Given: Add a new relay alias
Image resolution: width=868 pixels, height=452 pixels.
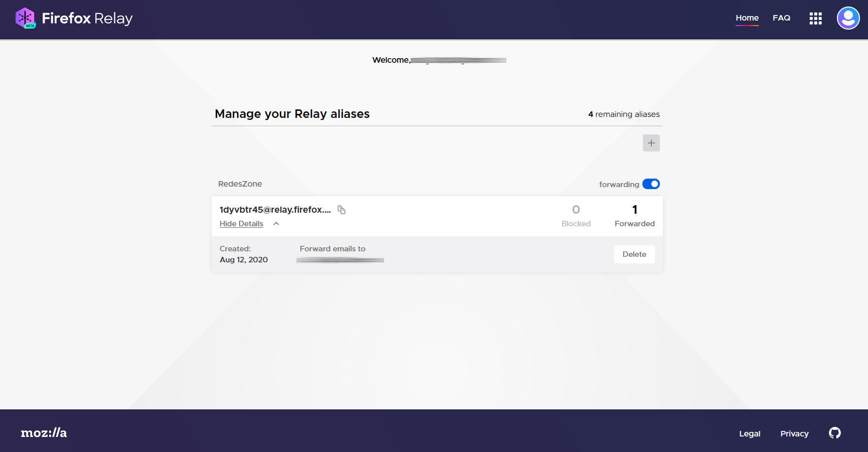Looking at the screenshot, I should pyautogui.click(x=651, y=143).
